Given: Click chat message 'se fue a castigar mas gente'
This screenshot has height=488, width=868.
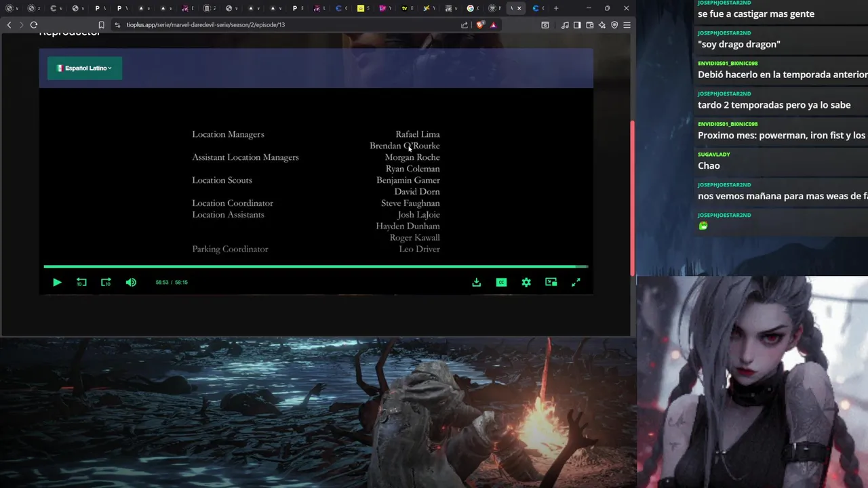Looking at the screenshot, I should tap(756, 14).
